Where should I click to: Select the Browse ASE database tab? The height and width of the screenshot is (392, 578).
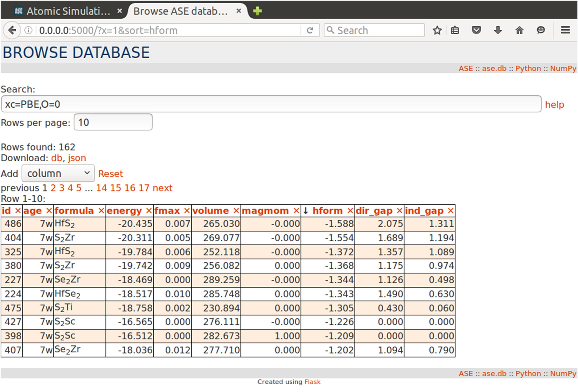pos(180,11)
